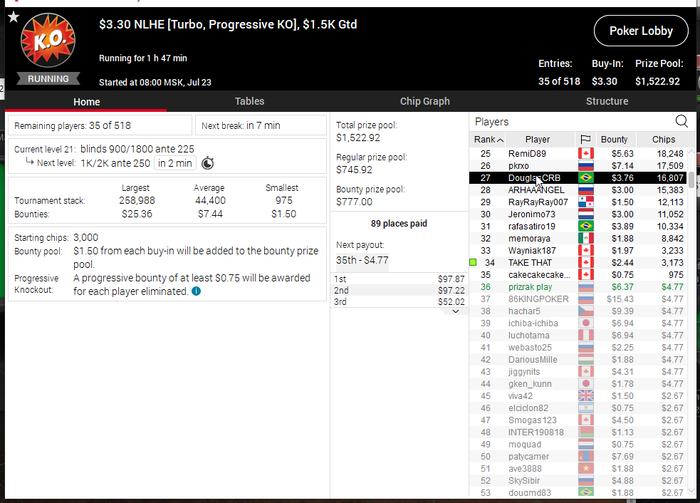Image resolution: width=700 pixels, height=503 pixels.
Task: Select player 86KINGPOKER
Action: coord(538,299)
